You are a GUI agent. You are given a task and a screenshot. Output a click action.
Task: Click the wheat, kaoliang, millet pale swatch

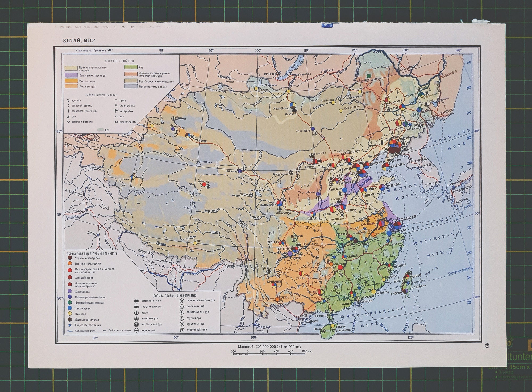click(x=71, y=68)
